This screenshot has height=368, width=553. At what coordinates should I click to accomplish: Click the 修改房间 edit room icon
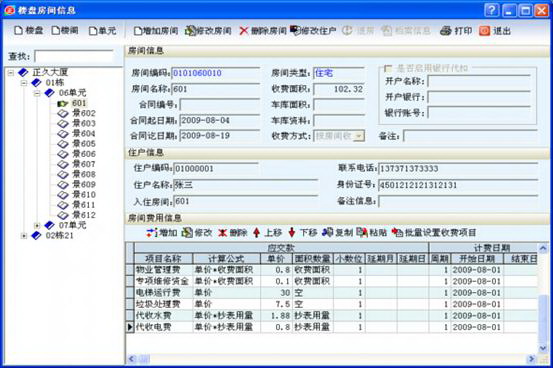190,31
